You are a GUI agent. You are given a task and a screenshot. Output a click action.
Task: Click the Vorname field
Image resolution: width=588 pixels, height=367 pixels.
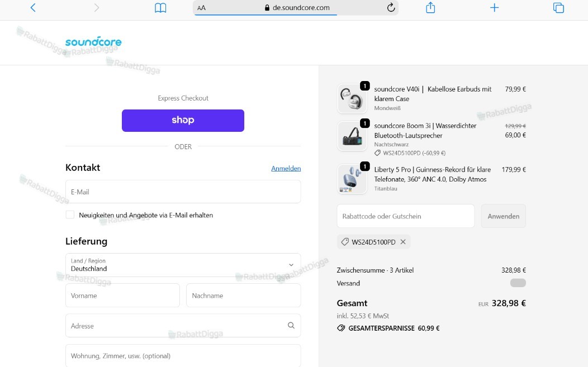coord(122,295)
